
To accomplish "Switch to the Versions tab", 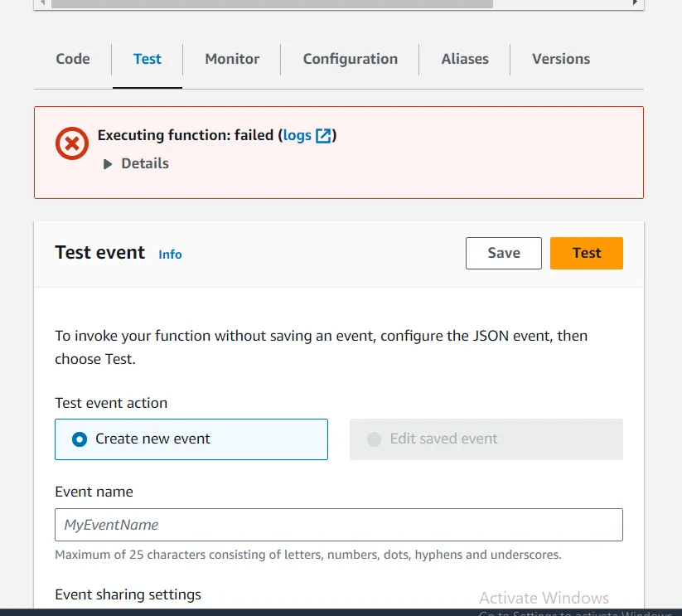I will [561, 59].
